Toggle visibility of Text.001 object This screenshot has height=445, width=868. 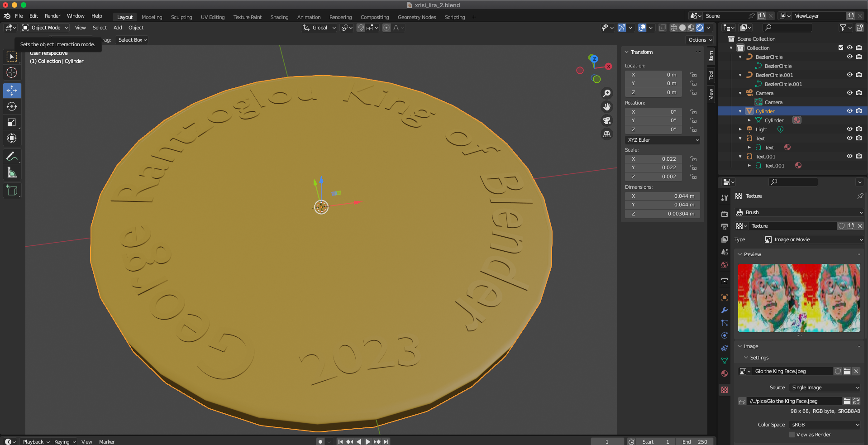point(849,156)
